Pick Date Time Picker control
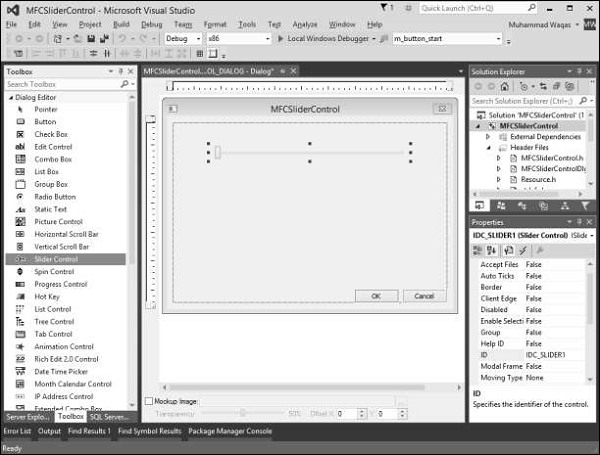600x455 pixels. click(61, 372)
